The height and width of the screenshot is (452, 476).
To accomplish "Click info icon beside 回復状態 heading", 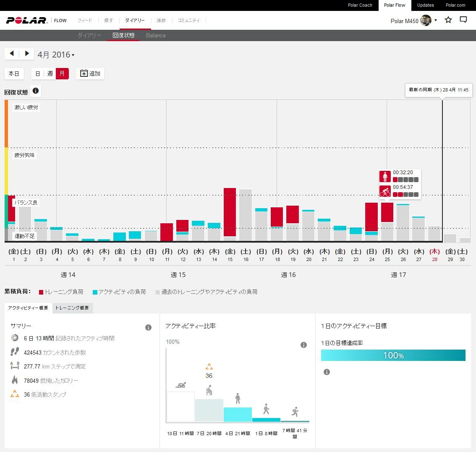I will [x=36, y=91].
